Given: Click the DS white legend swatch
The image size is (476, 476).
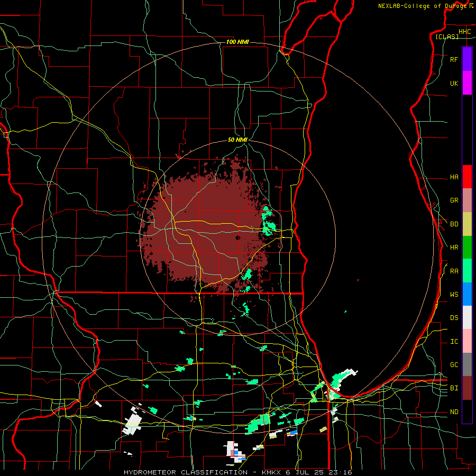Looking at the screenshot, I should click(x=467, y=317).
